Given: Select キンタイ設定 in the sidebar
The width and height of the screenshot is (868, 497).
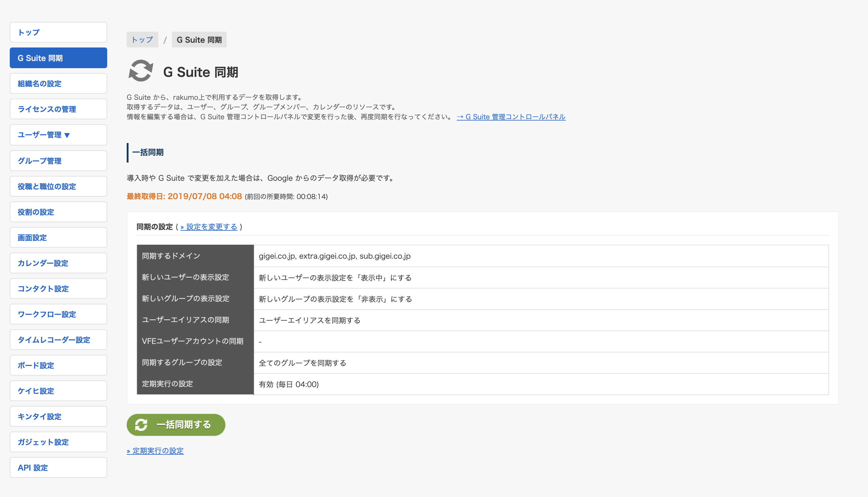Looking at the screenshot, I should coord(58,417).
